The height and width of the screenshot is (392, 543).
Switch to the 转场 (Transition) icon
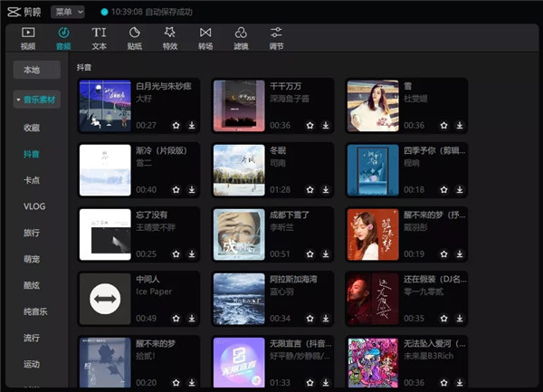click(x=205, y=38)
